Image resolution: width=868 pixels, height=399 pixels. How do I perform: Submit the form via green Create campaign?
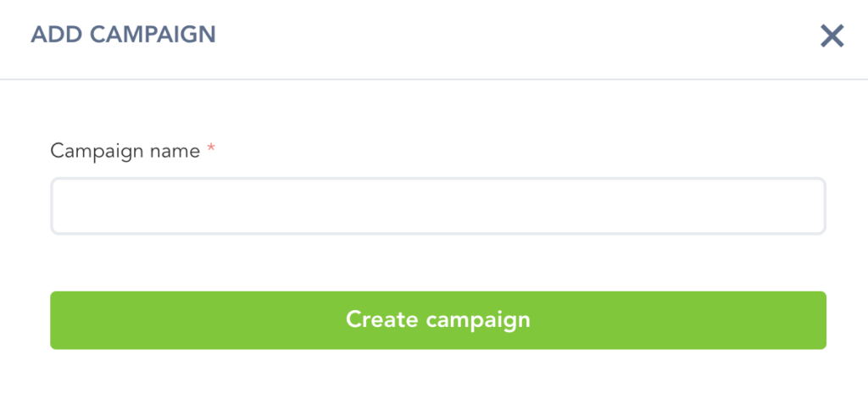(437, 320)
